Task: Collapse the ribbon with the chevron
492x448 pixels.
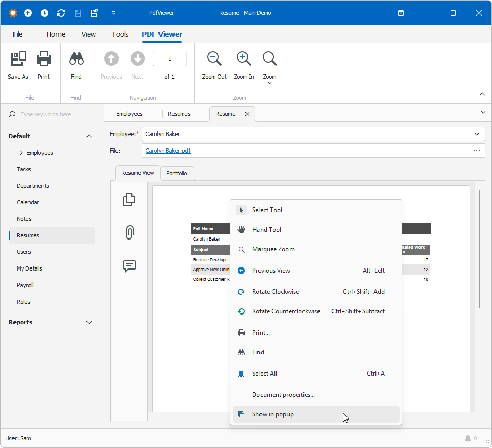Action: (x=482, y=94)
